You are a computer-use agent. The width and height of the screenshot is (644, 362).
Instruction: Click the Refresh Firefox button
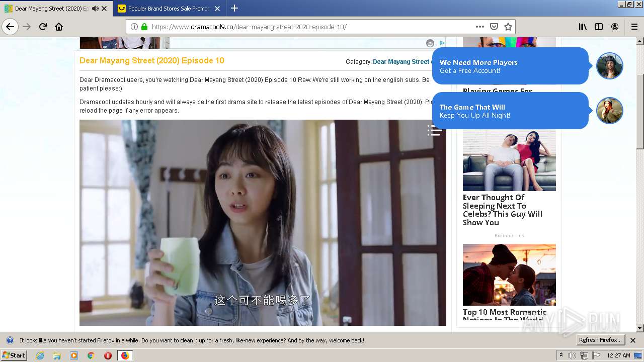point(600,340)
